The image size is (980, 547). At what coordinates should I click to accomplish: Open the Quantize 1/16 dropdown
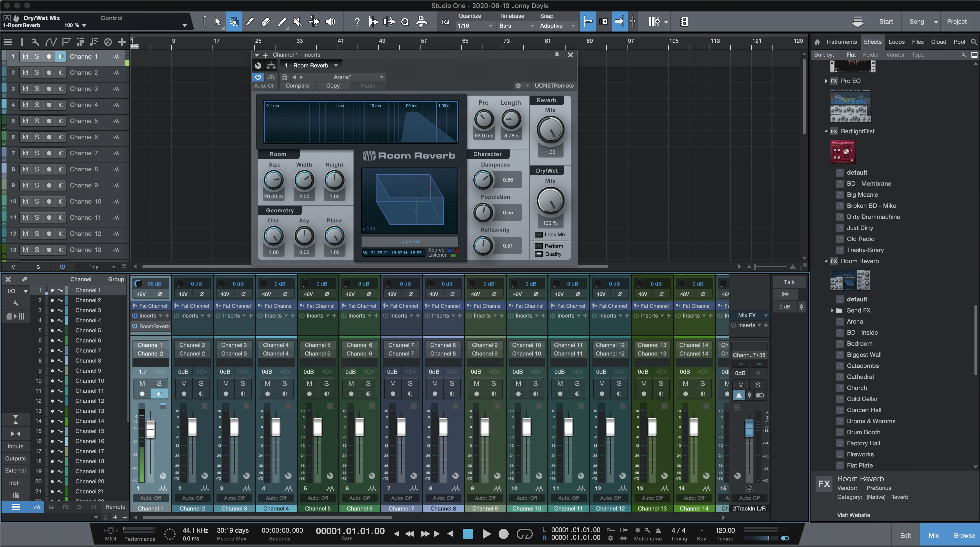click(x=475, y=25)
